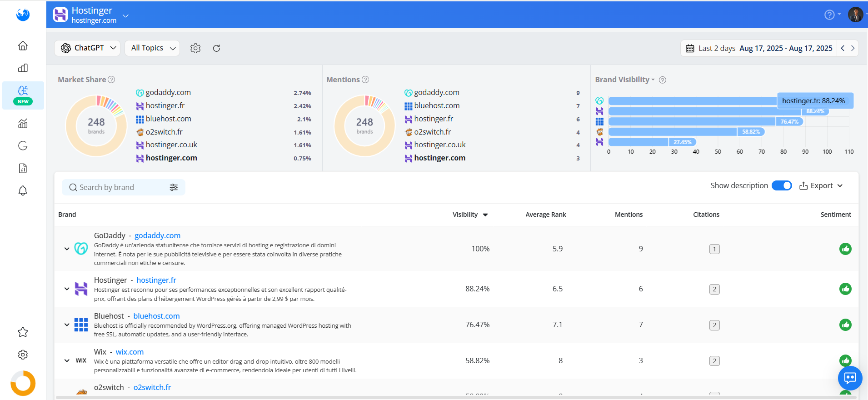Click bluehost.com in Mentions list

coord(437,105)
